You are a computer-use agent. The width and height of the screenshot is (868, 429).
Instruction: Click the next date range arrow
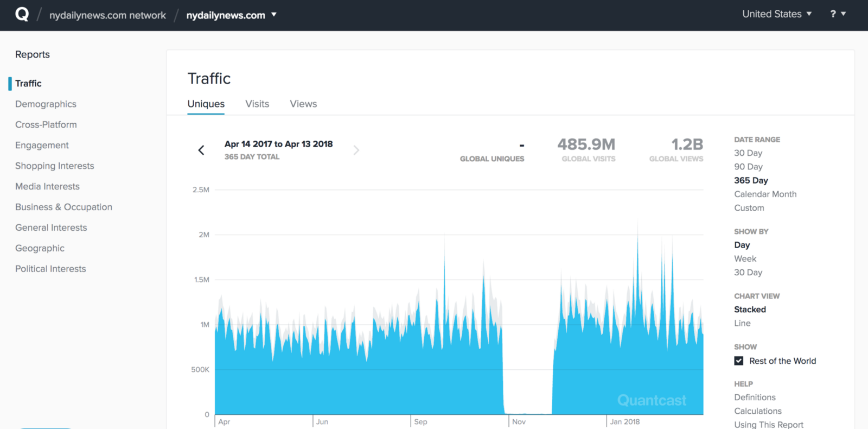point(356,150)
